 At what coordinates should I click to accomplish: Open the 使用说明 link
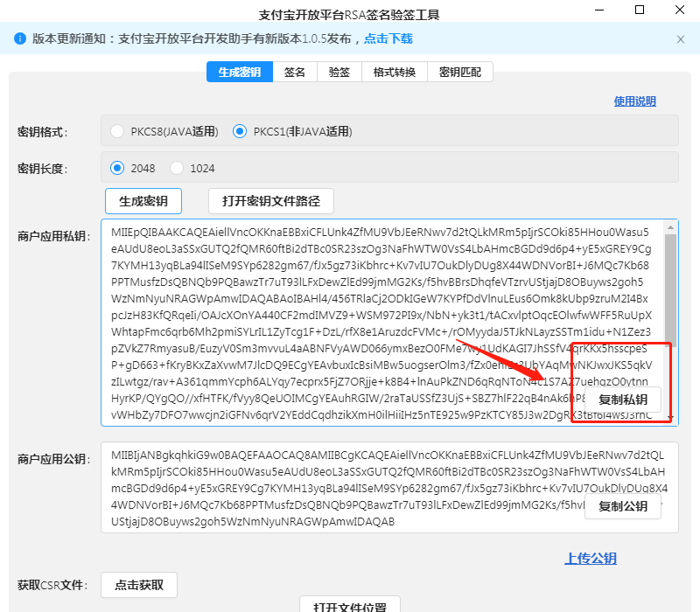coord(635,101)
